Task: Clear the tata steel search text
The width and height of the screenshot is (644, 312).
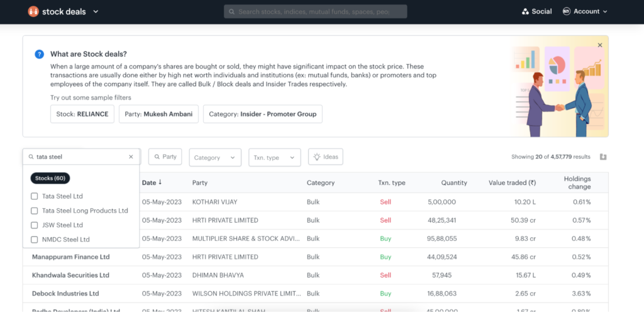Action: (131, 157)
